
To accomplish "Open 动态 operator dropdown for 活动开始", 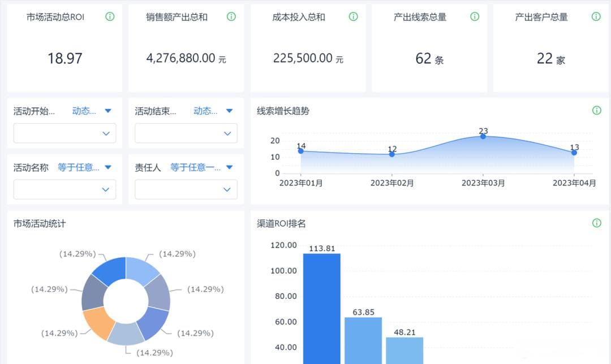I will [x=92, y=111].
